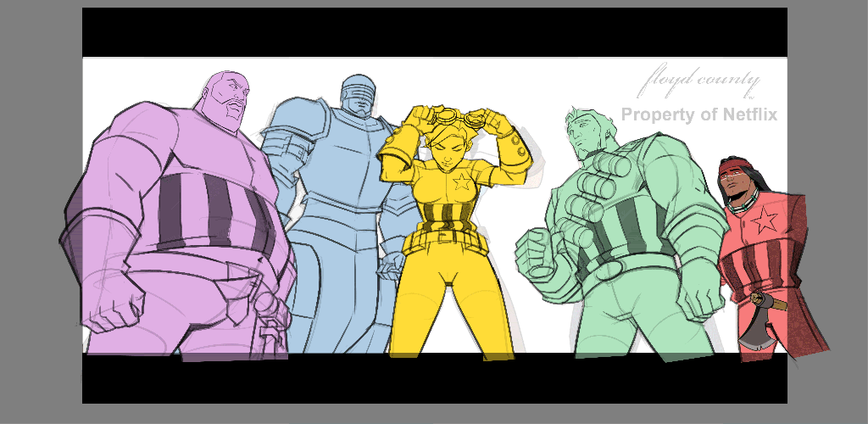Click the star on the yellow character's chest
The width and height of the screenshot is (868, 424).
click(x=462, y=181)
